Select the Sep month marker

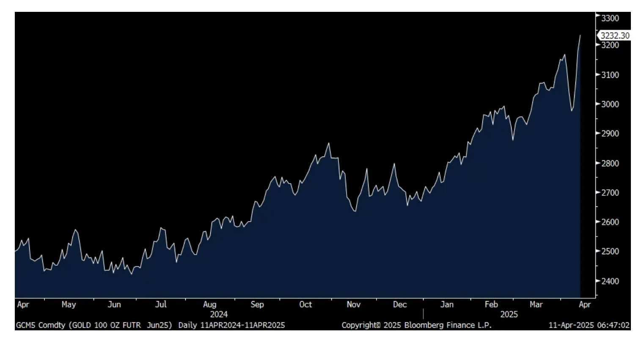pos(257,304)
